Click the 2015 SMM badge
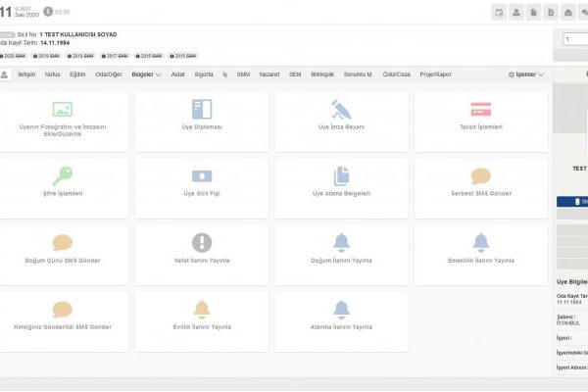 tap(183, 56)
